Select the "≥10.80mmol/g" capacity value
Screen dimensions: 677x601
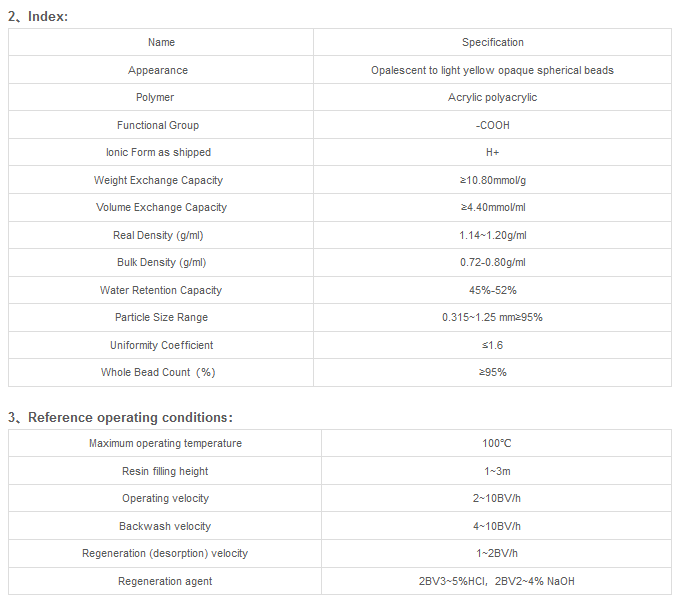pyautogui.click(x=492, y=180)
